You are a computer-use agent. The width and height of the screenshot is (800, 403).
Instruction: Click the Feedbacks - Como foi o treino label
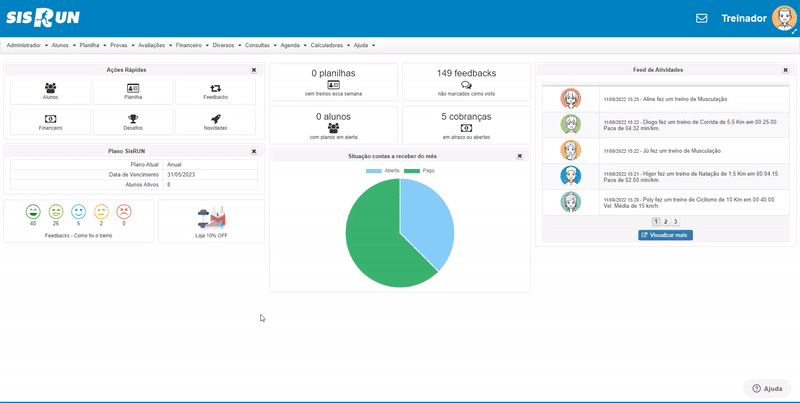point(79,236)
